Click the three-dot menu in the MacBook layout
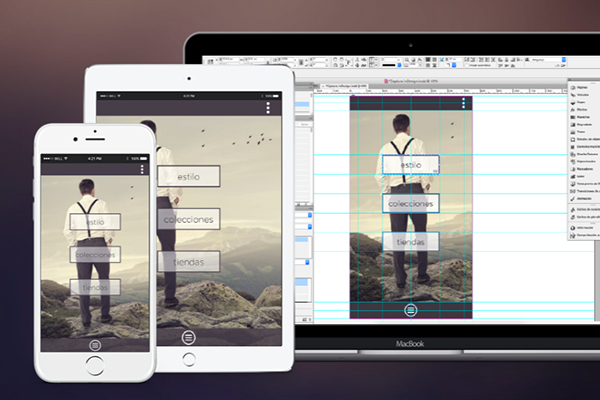Viewport: 600px width, 400px height. (x=464, y=103)
